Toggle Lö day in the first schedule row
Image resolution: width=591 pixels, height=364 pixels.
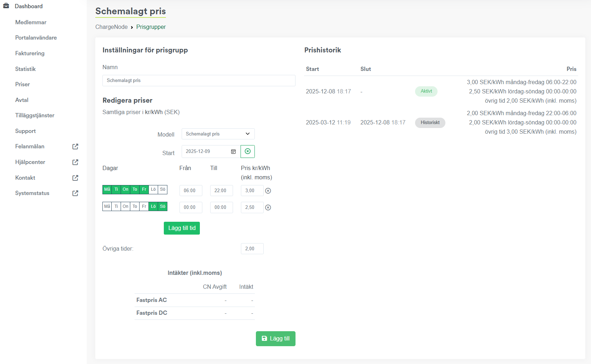(x=153, y=190)
